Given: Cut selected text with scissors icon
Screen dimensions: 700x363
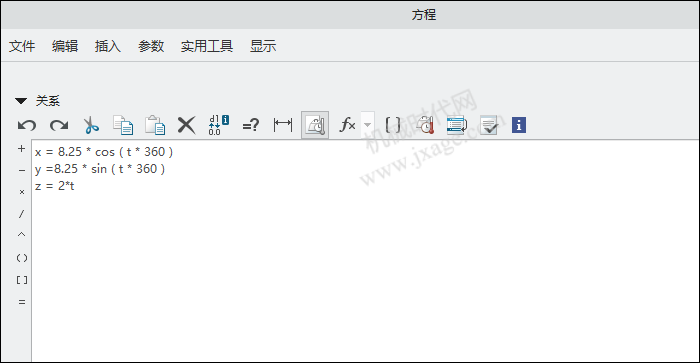Looking at the screenshot, I should [91, 125].
